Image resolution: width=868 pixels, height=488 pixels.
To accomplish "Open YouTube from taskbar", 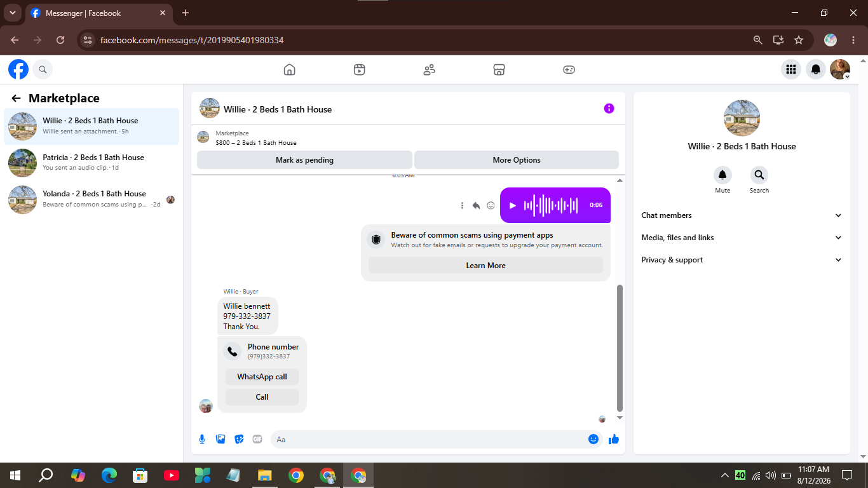I will click(172, 475).
